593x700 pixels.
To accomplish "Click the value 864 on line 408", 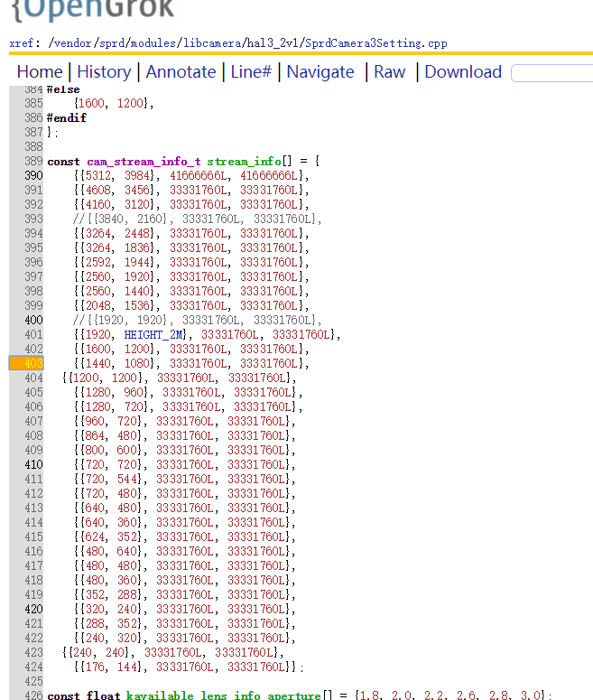I will click(x=93, y=435).
